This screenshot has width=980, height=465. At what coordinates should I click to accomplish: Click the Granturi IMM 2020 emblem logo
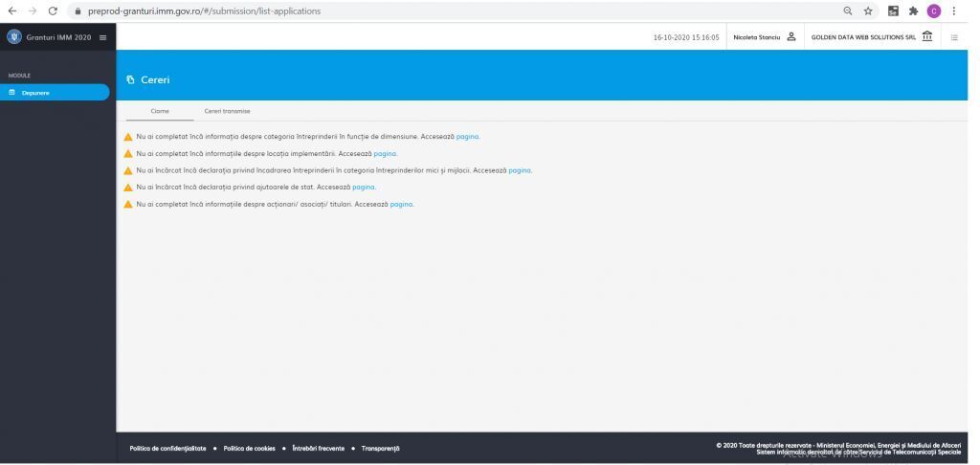pos(13,37)
